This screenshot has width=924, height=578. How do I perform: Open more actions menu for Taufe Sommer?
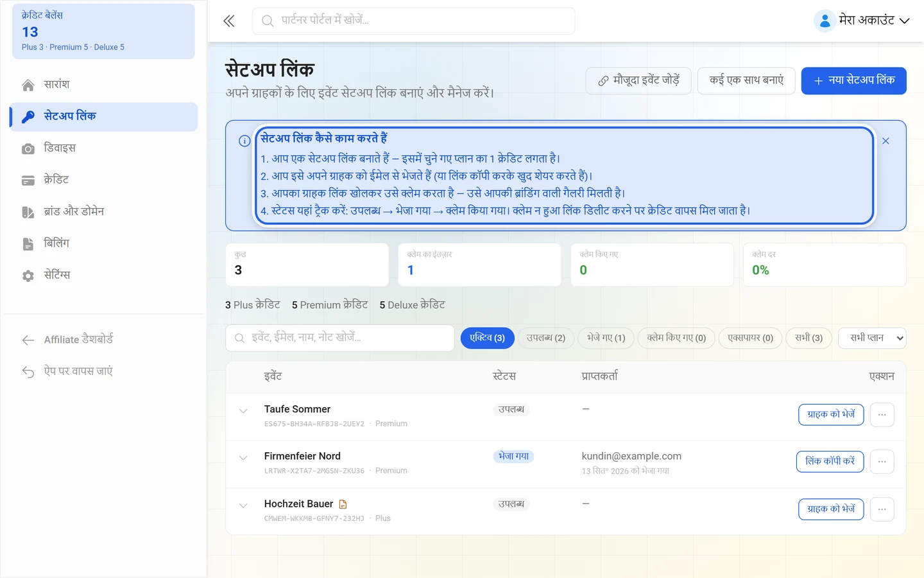(x=882, y=415)
